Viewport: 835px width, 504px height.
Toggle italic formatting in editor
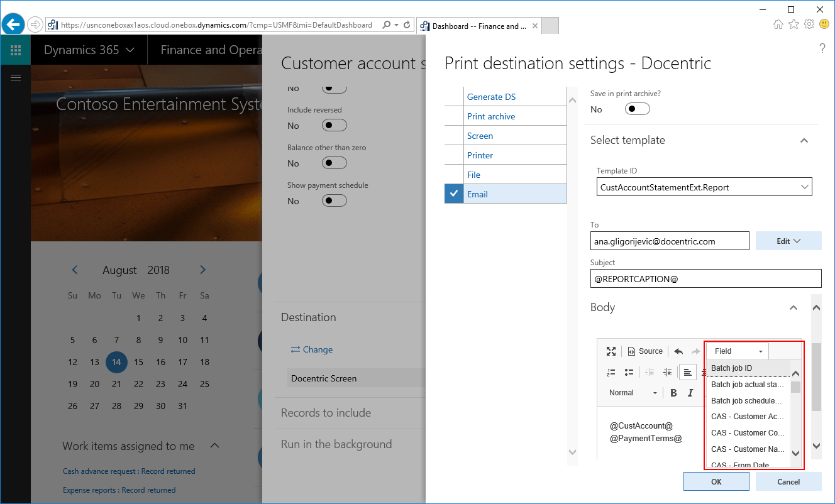(x=690, y=393)
